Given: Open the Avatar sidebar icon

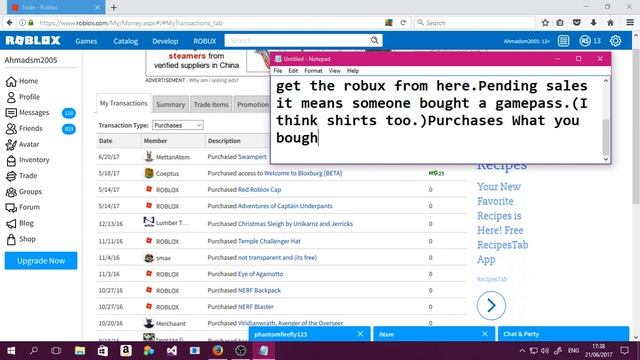Looking at the screenshot, I should 11,144.
